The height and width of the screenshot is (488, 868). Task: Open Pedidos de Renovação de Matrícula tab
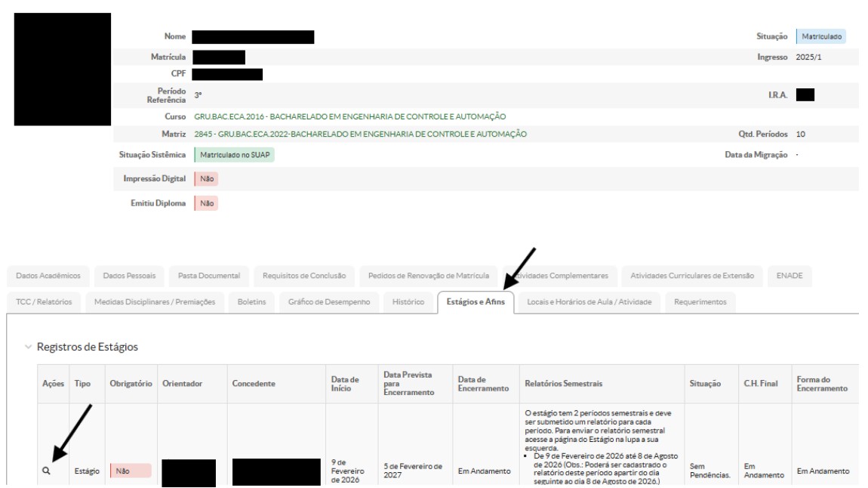(429, 276)
